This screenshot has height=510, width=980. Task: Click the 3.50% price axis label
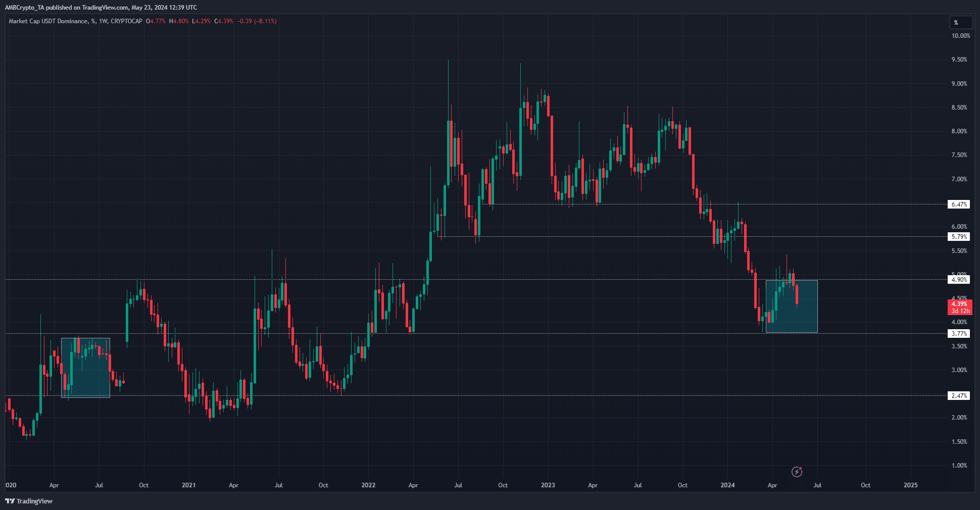959,346
